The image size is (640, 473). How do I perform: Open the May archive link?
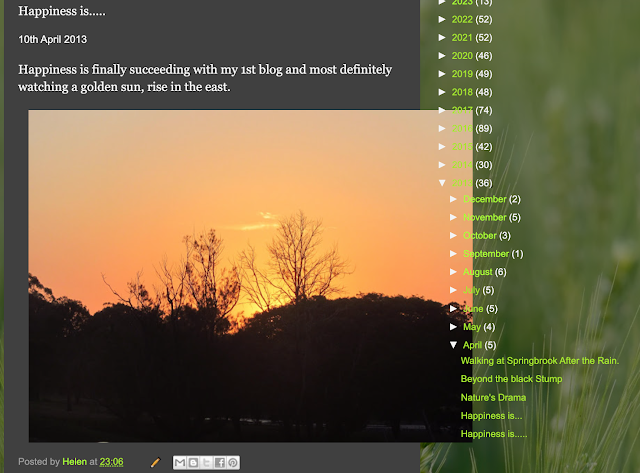pyautogui.click(x=472, y=327)
